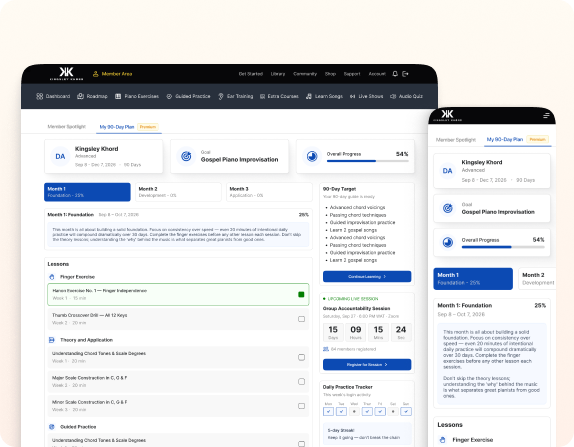The width and height of the screenshot is (574, 447).
Task: Click the logout icon in header
Action: tap(405, 74)
